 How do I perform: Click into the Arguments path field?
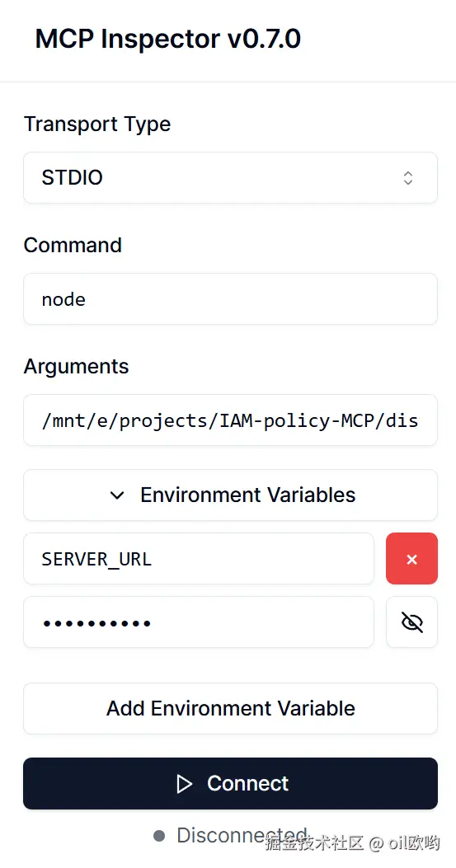pyautogui.click(x=230, y=420)
